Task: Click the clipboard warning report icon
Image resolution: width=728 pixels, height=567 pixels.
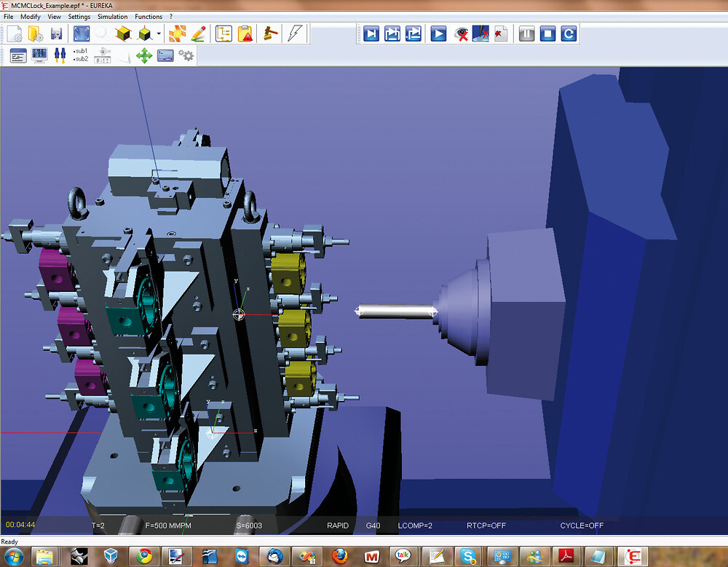Action: click(245, 33)
